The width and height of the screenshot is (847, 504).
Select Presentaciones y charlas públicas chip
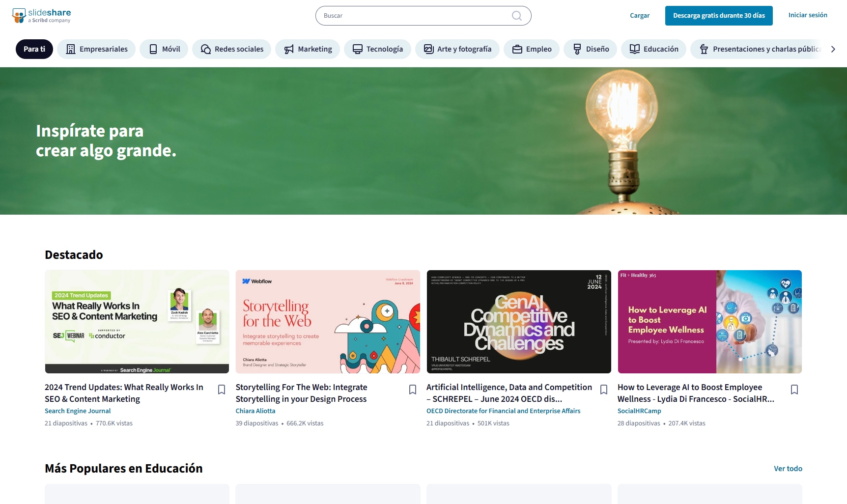tap(757, 49)
